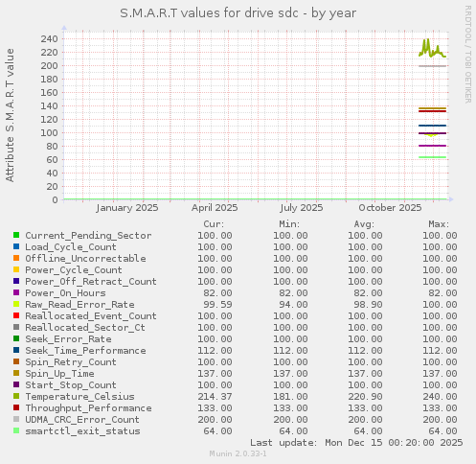Click the October 2025 axis label

[390, 208]
